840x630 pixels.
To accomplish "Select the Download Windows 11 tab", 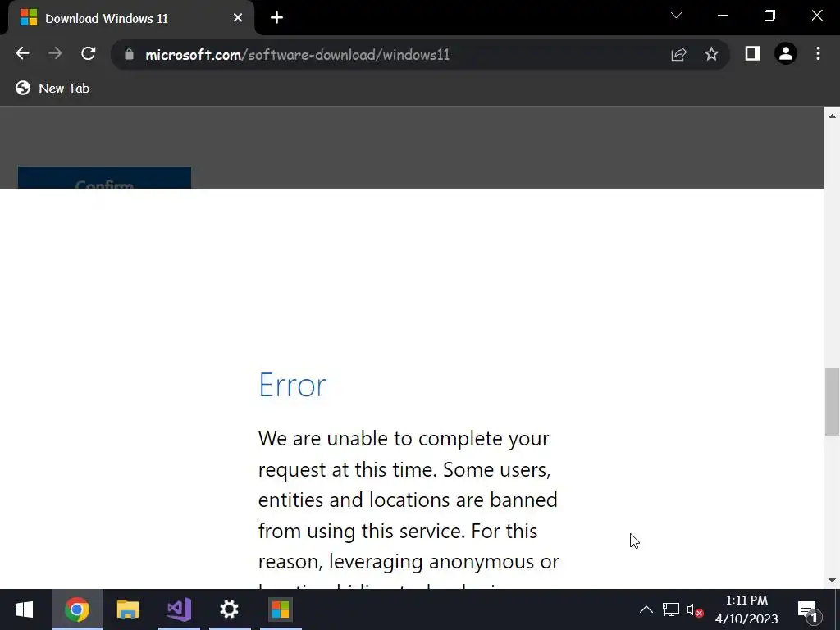I will coord(131,18).
